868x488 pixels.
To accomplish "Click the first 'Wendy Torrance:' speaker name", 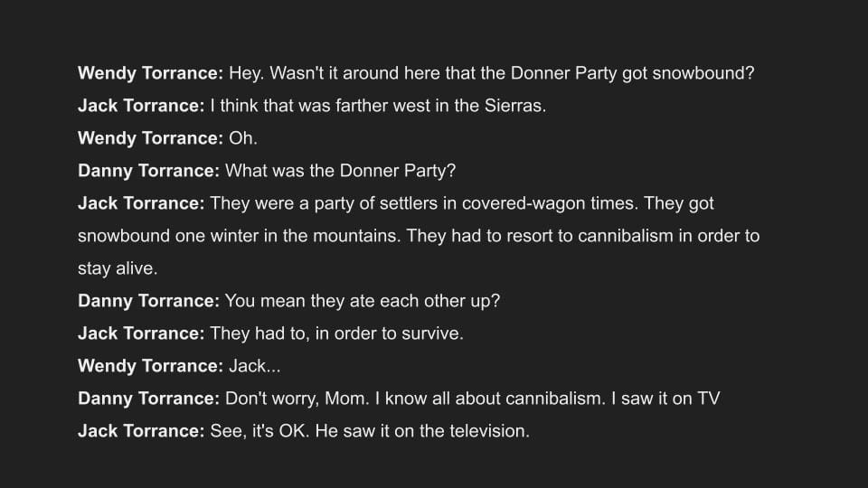I will pyautogui.click(x=151, y=73).
